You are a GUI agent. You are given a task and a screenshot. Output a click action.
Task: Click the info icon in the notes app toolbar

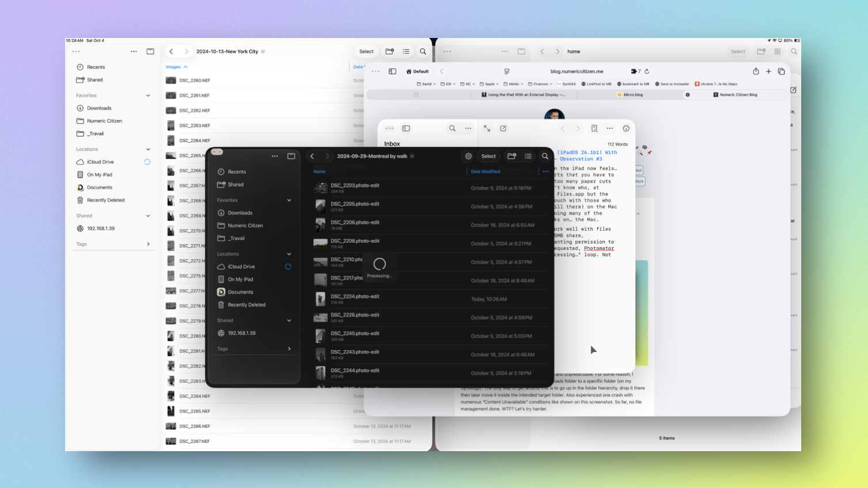click(x=626, y=128)
